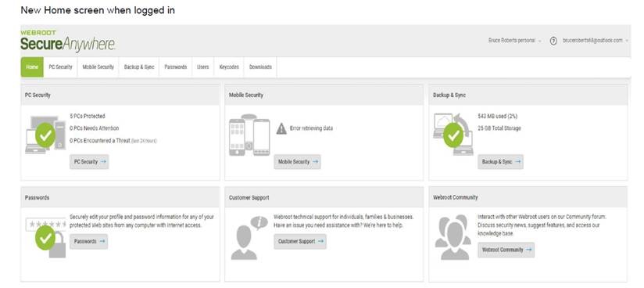Select the Backup & Sync tab
The height and width of the screenshot is (288, 644).
pyautogui.click(x=139, y=67)
